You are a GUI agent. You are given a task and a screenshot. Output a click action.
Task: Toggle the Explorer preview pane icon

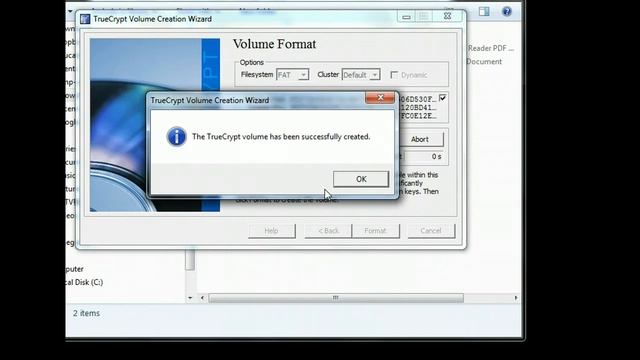[484, 11]
